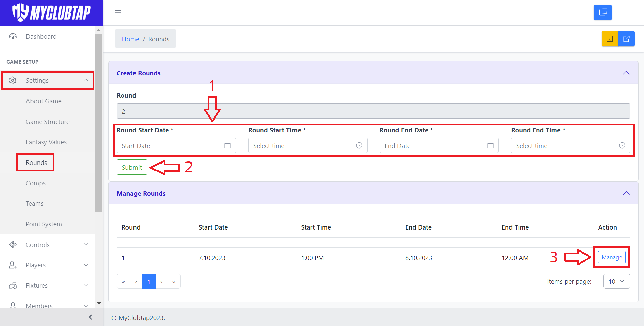Collapse the Create Rounds panel
Image resolution: width=644 pixels, height=326 pixels.
[626, 73]
